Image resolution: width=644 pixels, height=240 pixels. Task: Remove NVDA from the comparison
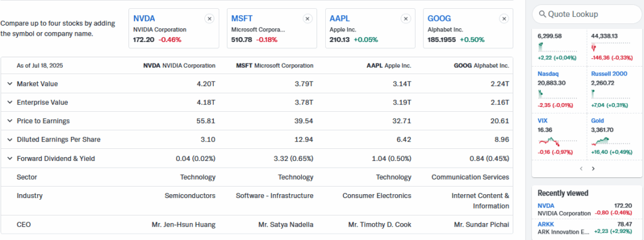pos(209,19)
